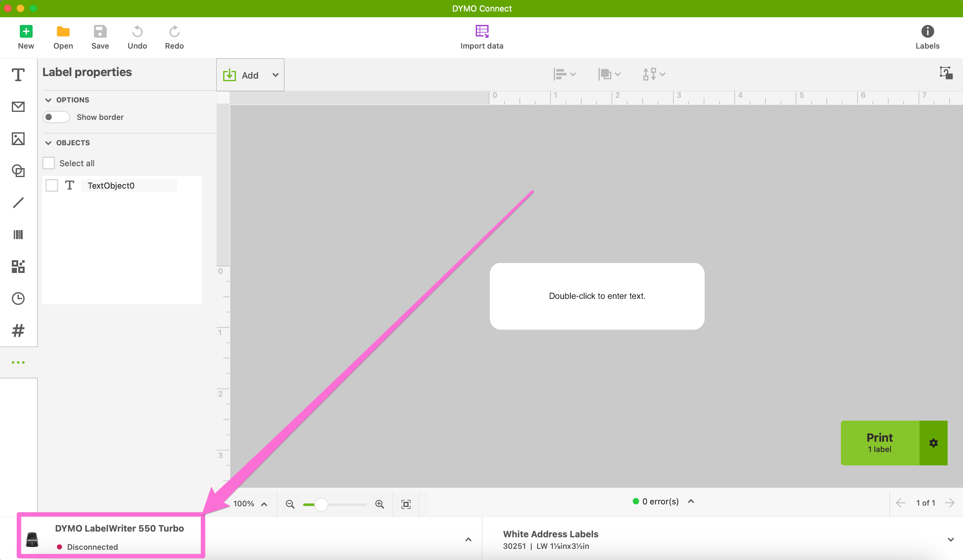This screenshot has height=560, width=963.
Task: Expand the White Address Labels dropdown
Action: click(951, 539)
